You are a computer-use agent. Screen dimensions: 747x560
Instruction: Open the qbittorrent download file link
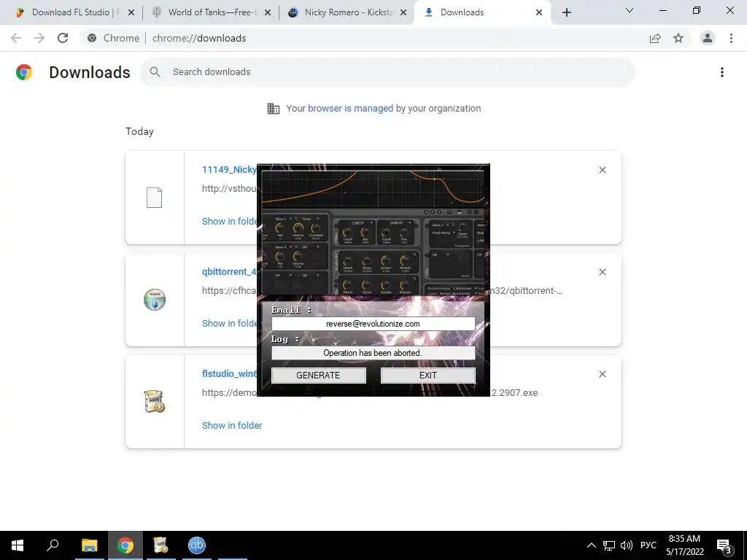pos(229,271)
